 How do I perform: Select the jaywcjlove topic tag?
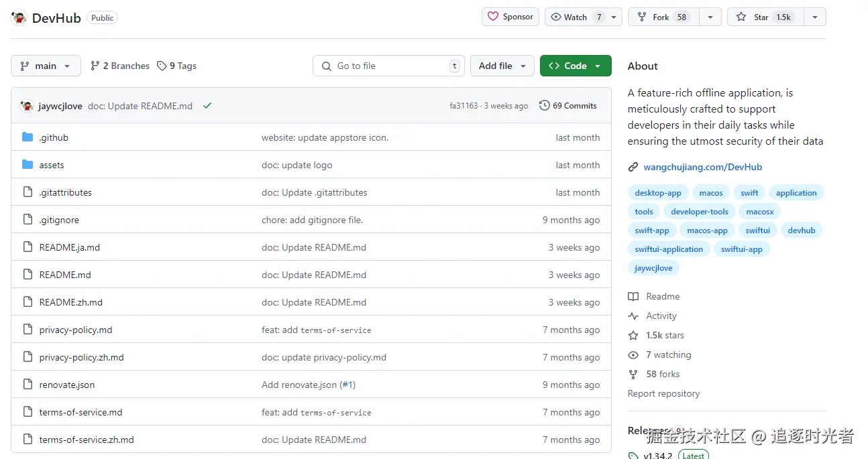tap(653, 268)
